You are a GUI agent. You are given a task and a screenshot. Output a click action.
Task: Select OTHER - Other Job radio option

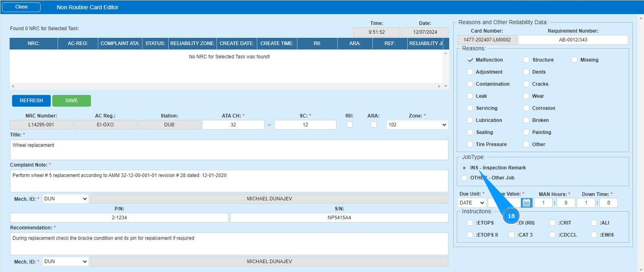464,178
